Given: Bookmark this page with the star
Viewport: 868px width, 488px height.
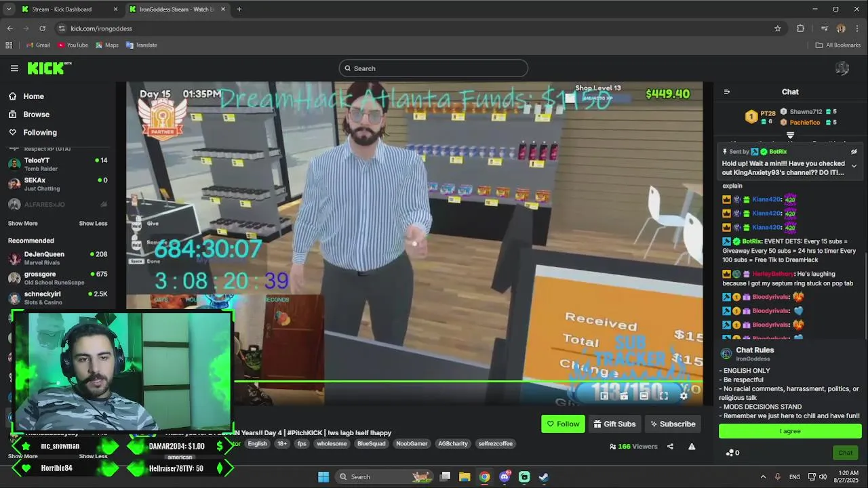Looking at the screenshot, I should coord(778,28).
